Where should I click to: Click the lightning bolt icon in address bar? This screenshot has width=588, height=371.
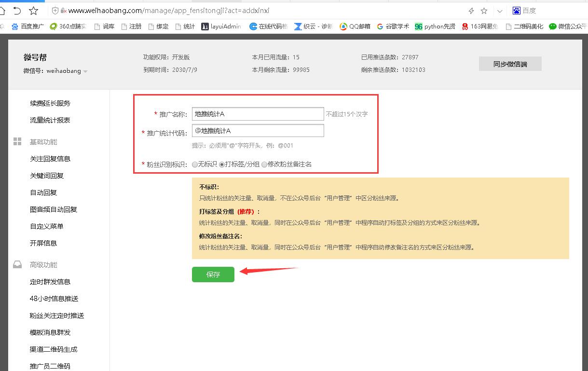tap(471, 11)
